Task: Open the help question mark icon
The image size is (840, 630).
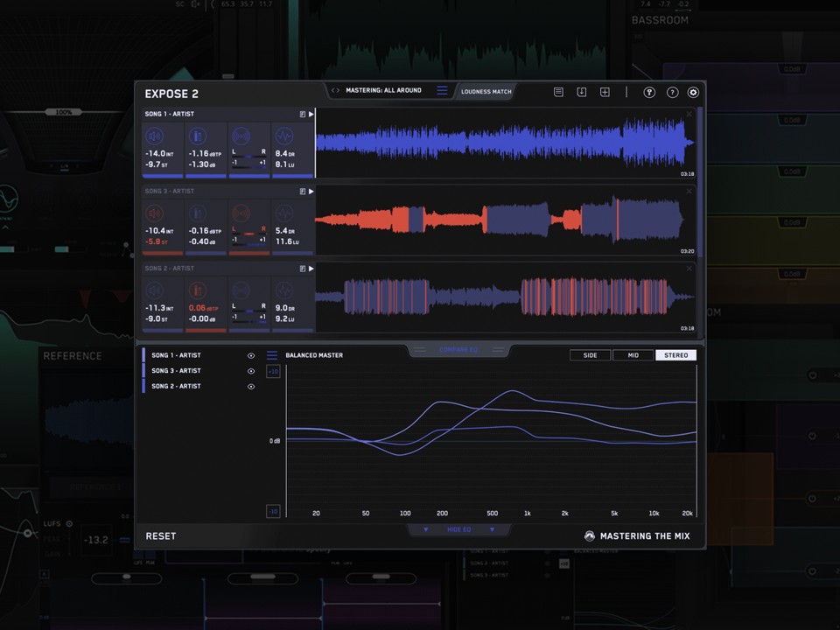Action: (672, 93)
